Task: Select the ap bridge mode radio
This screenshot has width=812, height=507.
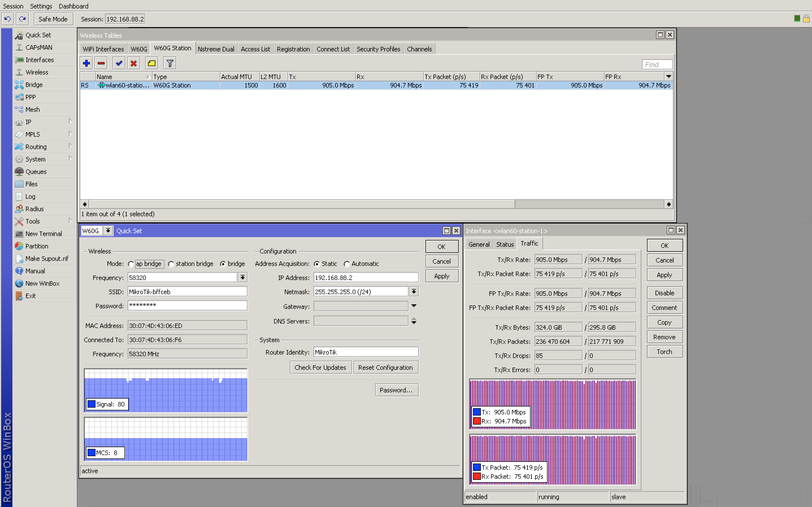Action: (x=131, y=264)
